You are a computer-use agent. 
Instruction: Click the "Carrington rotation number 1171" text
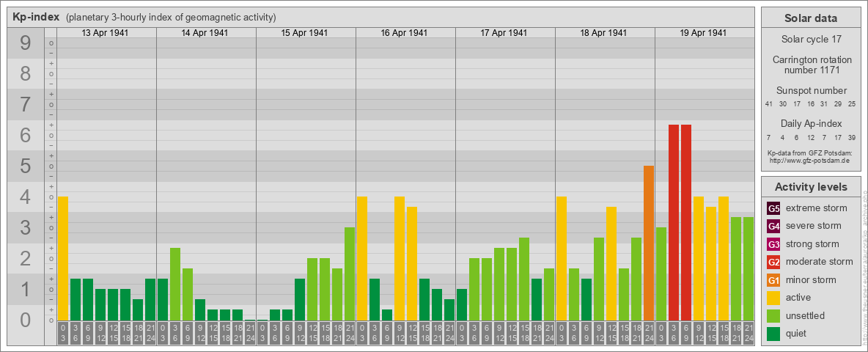tap(811, 65)
